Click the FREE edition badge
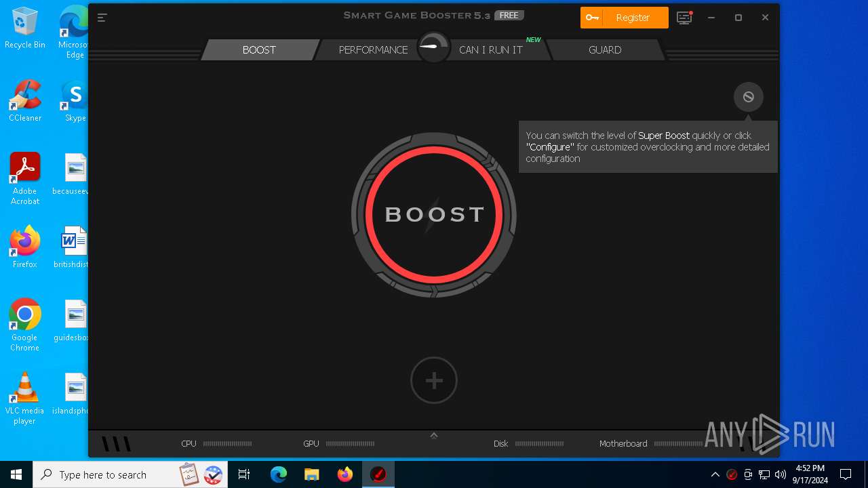Screen dimensions: 868x488 [509, 16]
